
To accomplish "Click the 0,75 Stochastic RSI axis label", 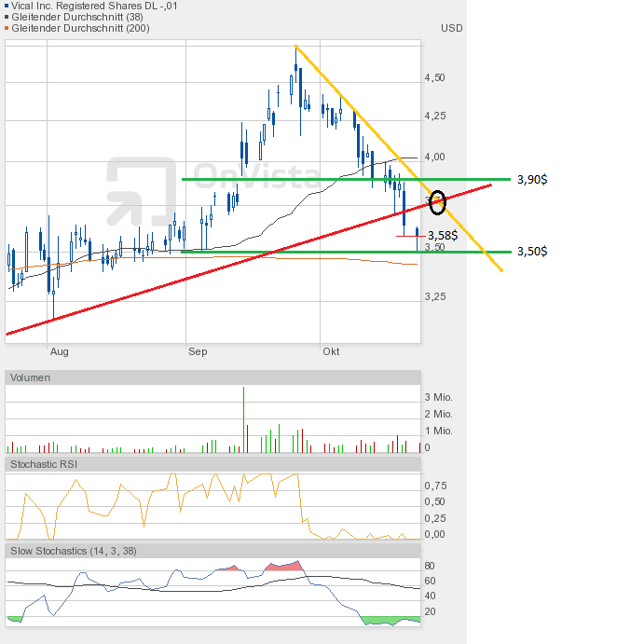I will click(x=435, y=486).
